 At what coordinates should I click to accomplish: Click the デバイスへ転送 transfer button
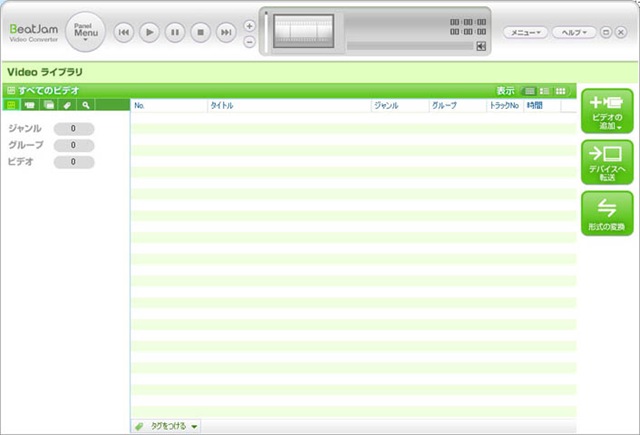(x=607, y=162)
